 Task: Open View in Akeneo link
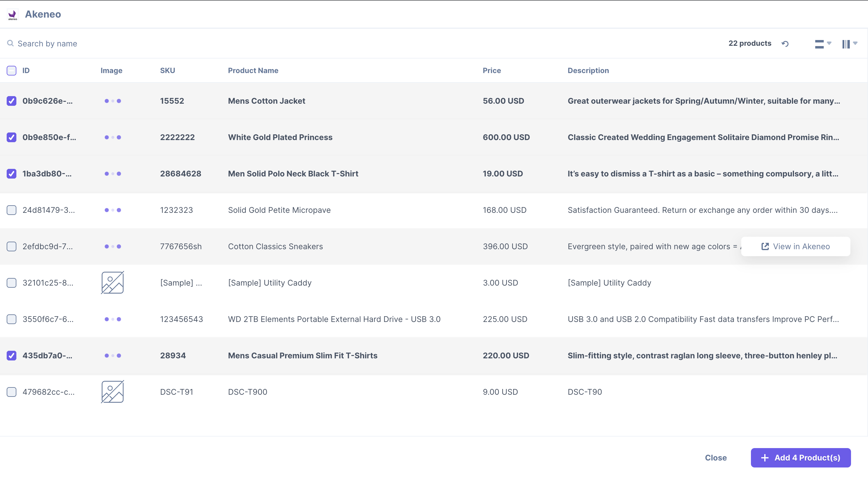[x=796, y=246]
